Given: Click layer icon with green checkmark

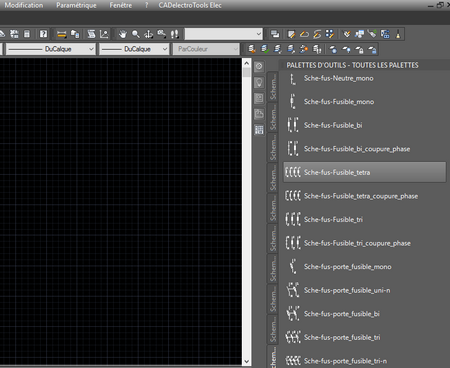Looking at the screenshot, I should click(x=265, y=49).
